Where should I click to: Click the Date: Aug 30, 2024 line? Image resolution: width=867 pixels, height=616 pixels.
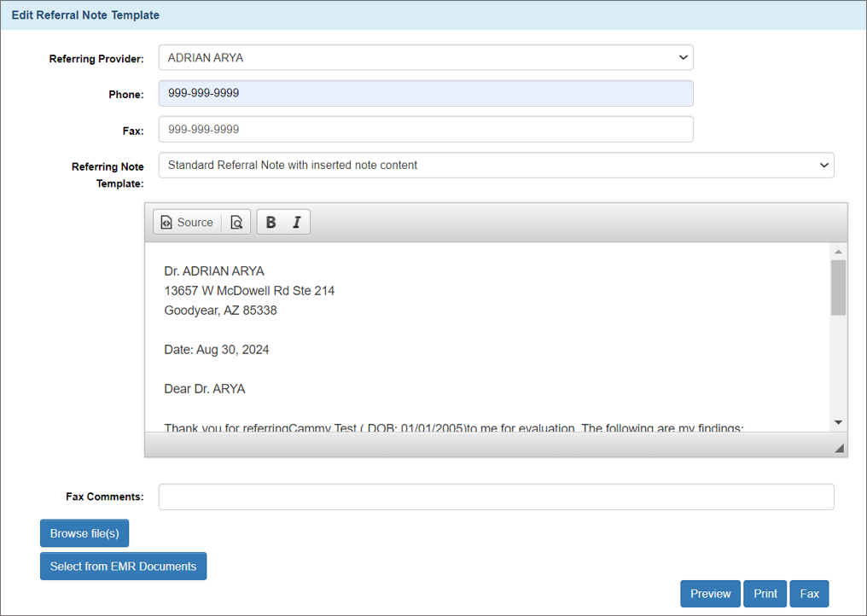point(217,350)
